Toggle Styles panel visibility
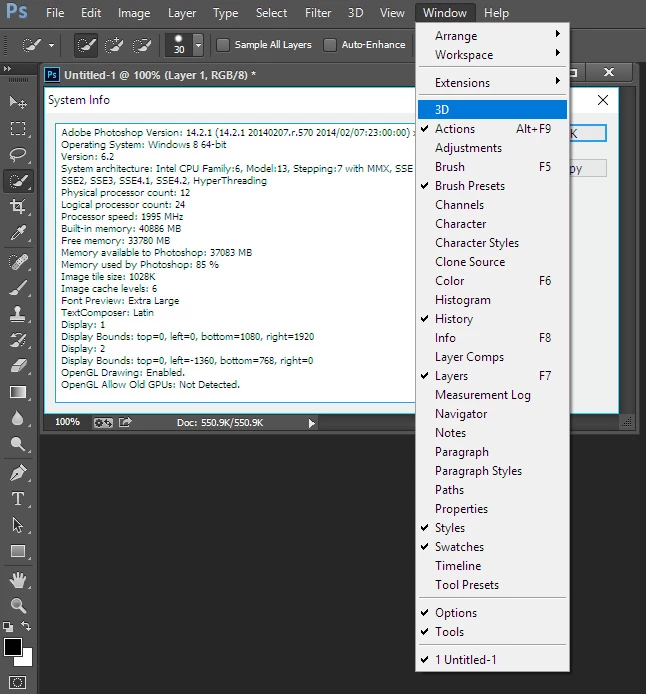Image resolution: width=646 pixels, height=694 pixels. point(492,528)
